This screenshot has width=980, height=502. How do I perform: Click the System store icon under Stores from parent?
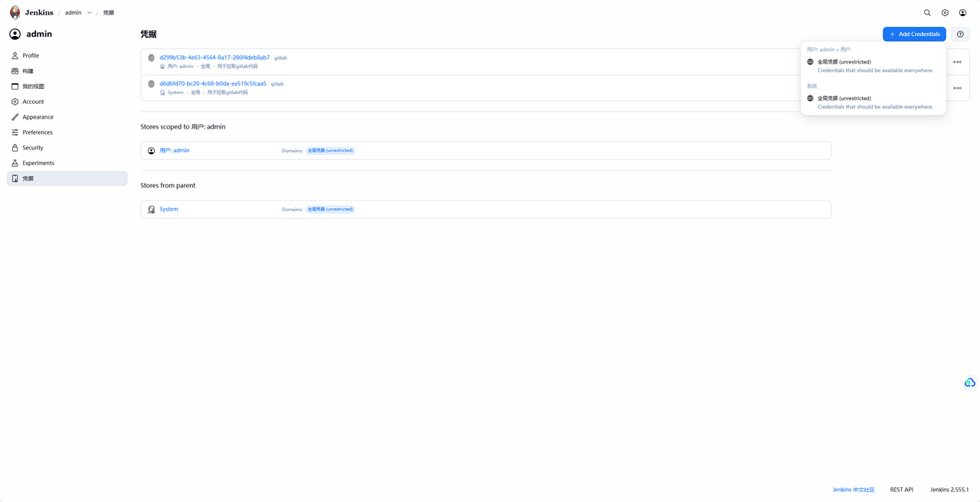click(151, 210)
